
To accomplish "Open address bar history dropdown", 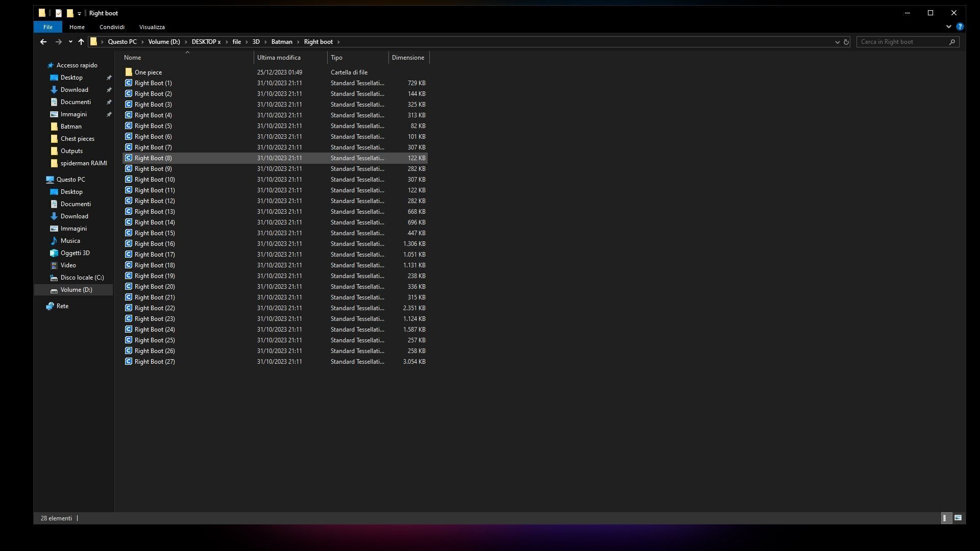I will pos(837,42).
